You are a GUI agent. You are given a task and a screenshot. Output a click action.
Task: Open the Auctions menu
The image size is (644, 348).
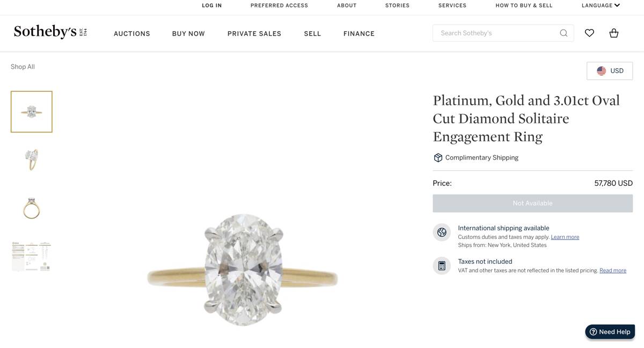[132, 33]
